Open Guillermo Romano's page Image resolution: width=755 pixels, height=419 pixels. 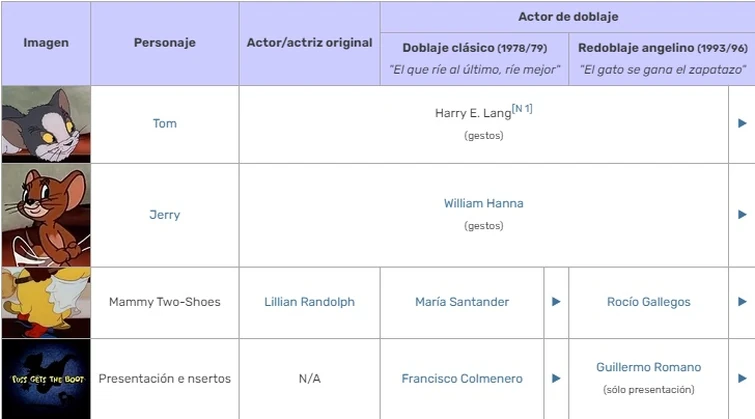[648, 367]
